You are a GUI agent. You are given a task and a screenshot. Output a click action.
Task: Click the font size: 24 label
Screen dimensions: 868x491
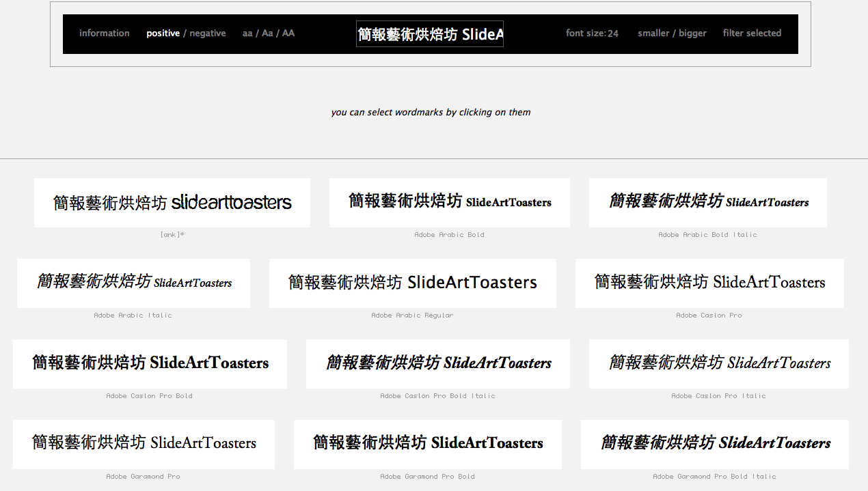coord(592,33)
